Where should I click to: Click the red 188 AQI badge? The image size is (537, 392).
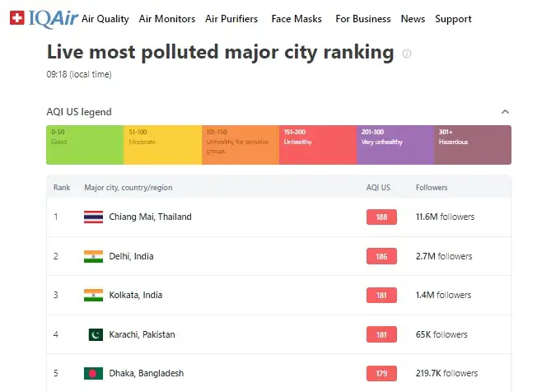pos(381,217)
